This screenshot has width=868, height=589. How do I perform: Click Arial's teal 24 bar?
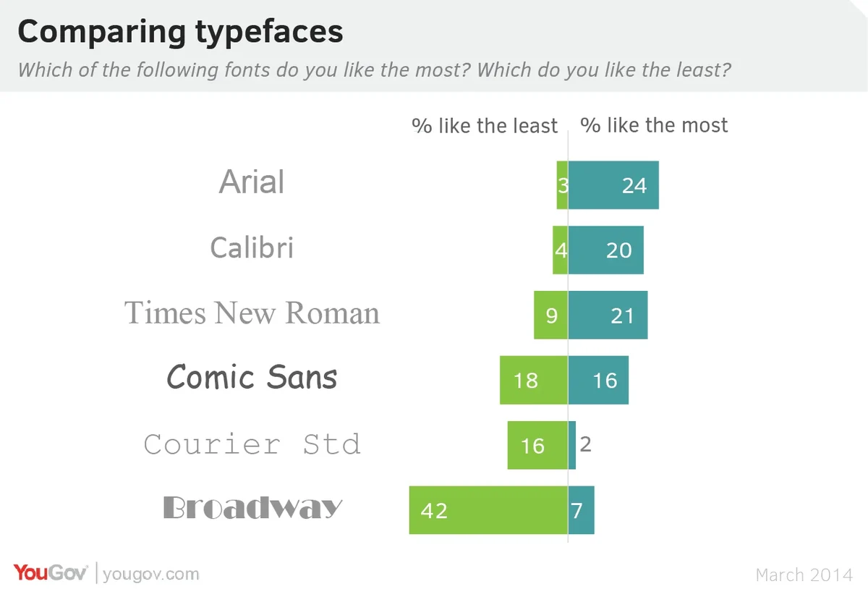coord(613,185)
